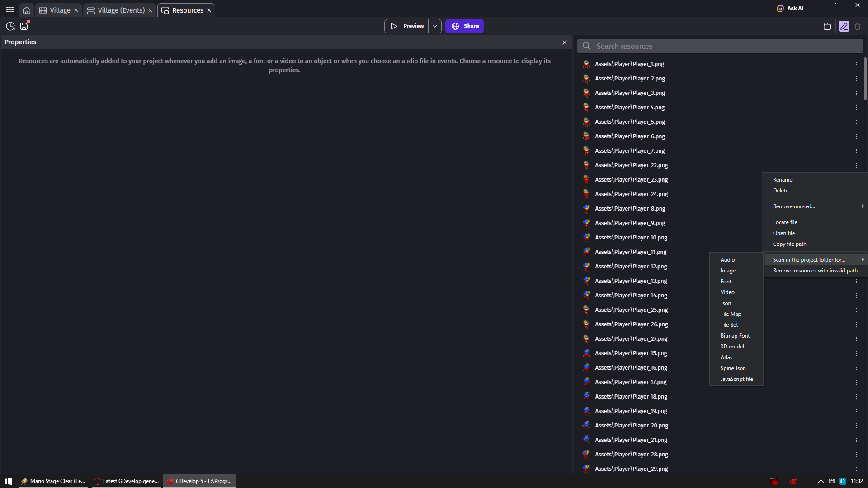Click the trash delete icon in top right
The height and width of the screenshot is (488, 868).
click(x=858, y=26)
